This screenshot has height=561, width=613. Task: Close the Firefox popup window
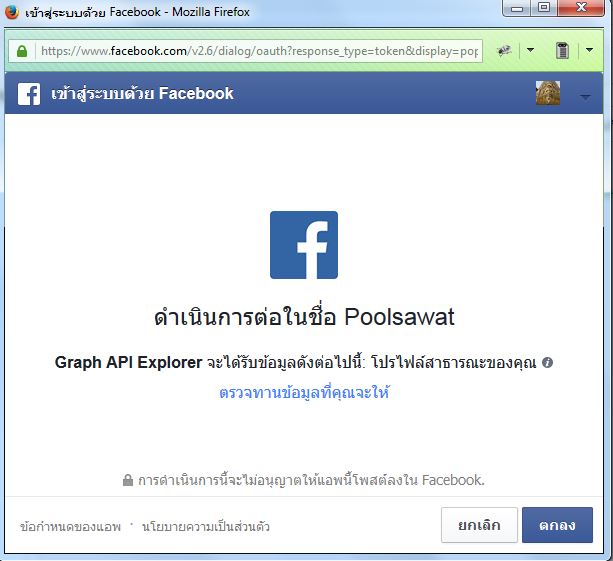[x=581, y=8]
